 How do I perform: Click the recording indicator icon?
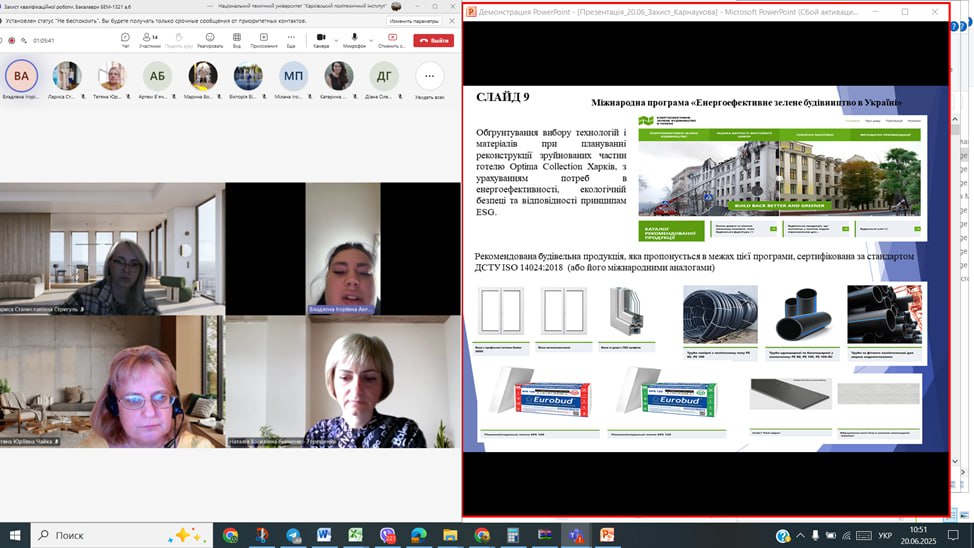coord(11,41)
